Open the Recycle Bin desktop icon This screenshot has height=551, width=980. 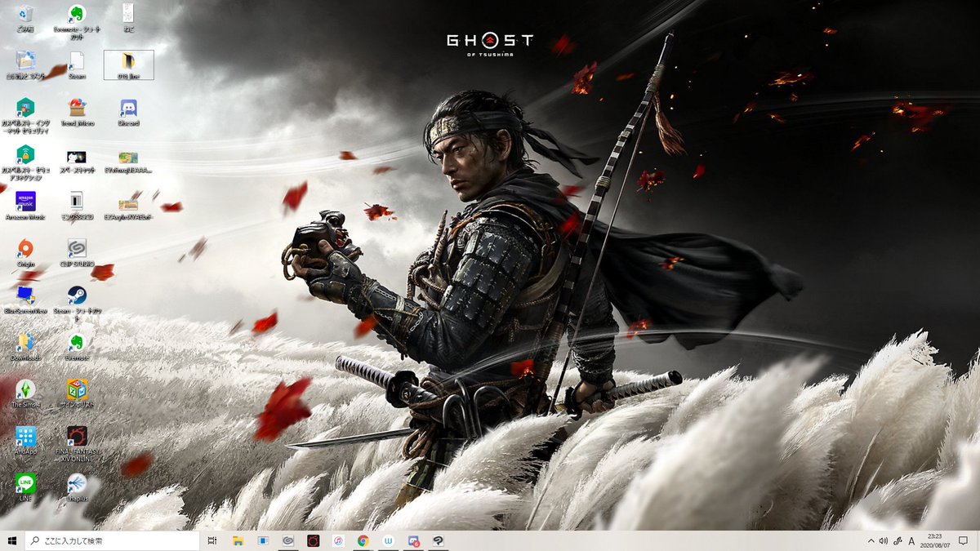click(25, 19)
